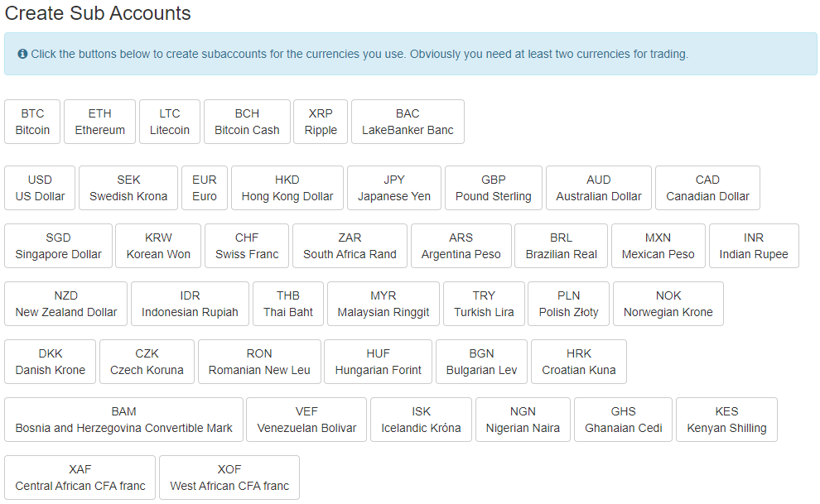
Task: Click the NOK Norwegian Krone button
Action: coord(668,304)
